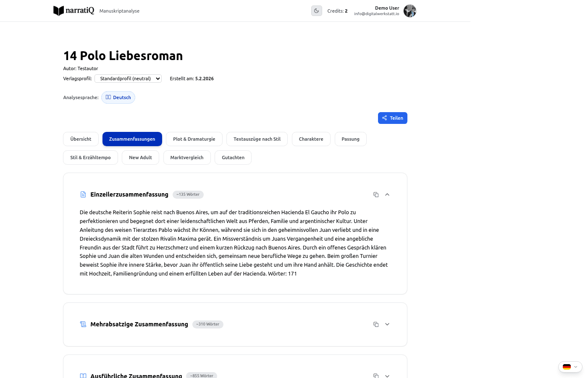Click the share icon inside the Teilen button
Screen dimensions: 588x378
(384, 118)
